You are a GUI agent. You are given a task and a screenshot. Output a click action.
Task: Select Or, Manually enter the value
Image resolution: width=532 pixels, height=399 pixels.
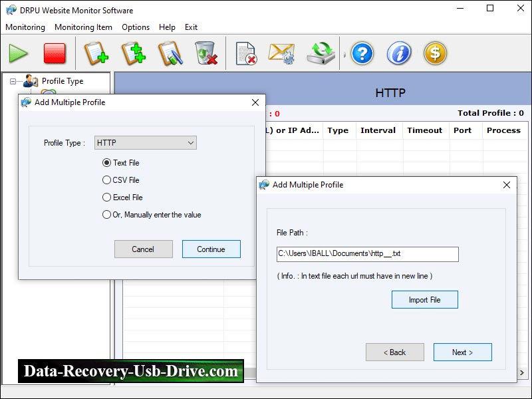point(106,214)
